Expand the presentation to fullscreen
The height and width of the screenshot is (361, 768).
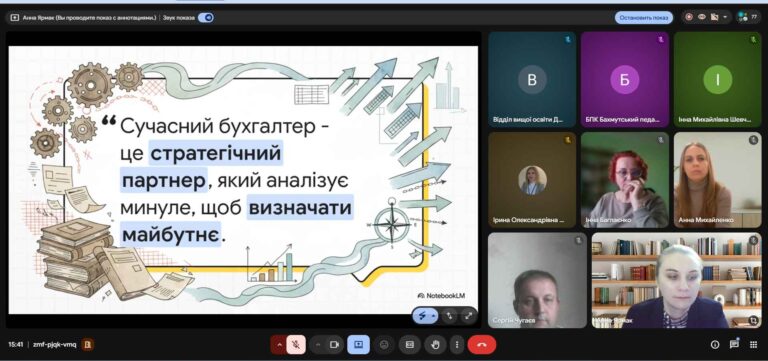click(x=468, y=316)
